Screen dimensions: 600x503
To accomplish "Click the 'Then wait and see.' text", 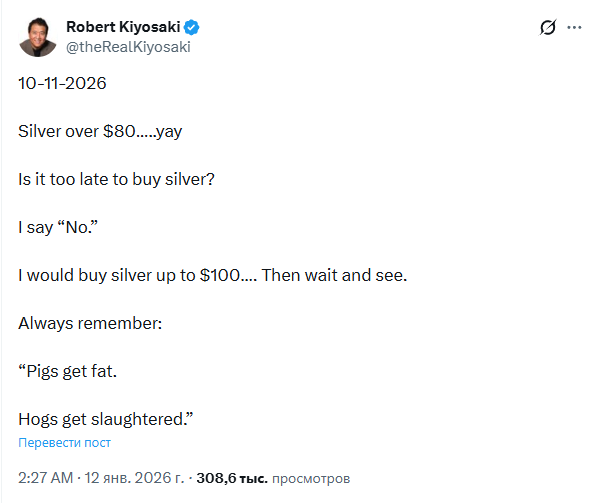I will [334, 275].
